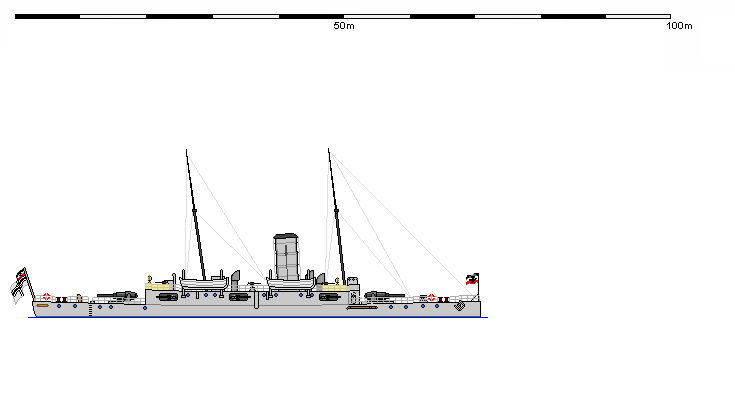Select the lifeboat beside the funnel
This screenshot has height=395, width=735.
(x=291, y=283)
